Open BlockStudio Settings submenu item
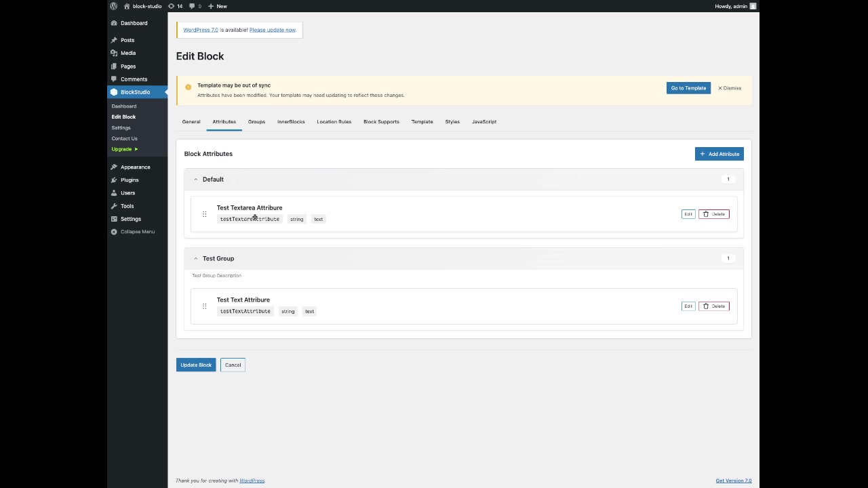 [121, 128]
